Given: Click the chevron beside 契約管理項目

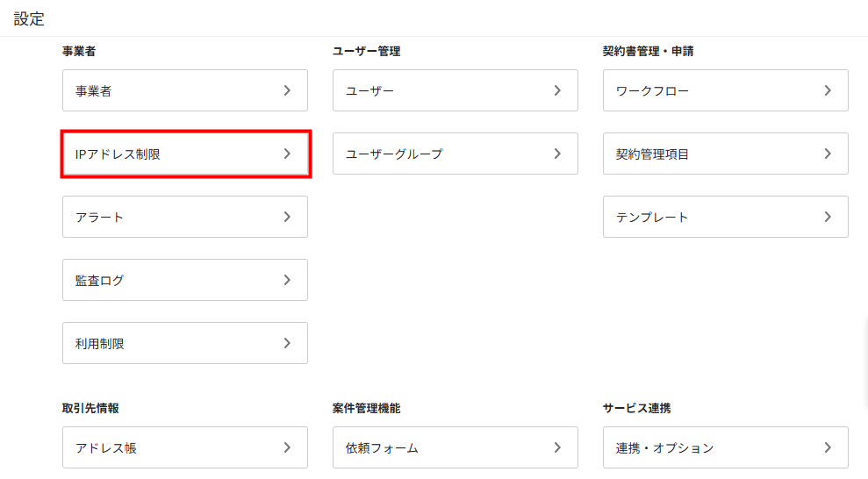Looking at the screenshot, I should pyautogui.click(x=828, y=154).
